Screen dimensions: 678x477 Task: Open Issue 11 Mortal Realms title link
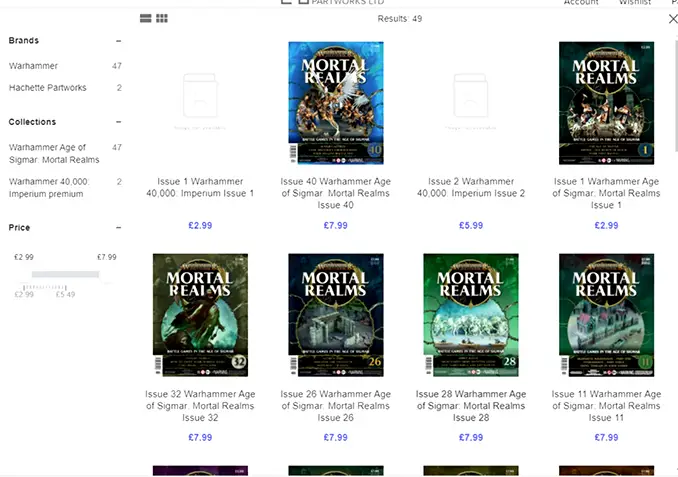[606, 406]
